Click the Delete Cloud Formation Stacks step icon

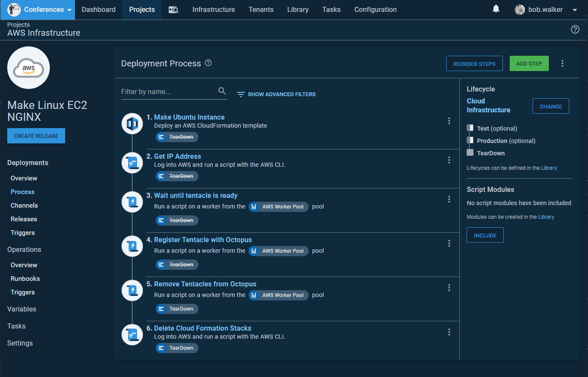pos(132,335)
